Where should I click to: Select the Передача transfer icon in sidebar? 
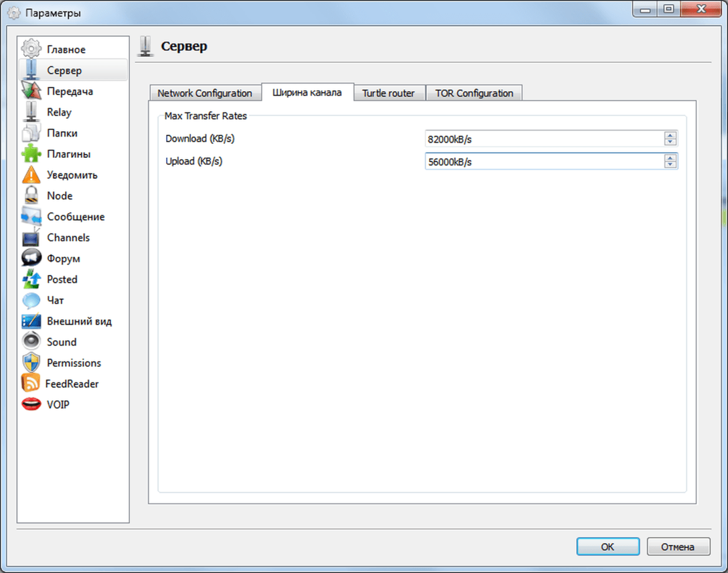click(31, 91)
